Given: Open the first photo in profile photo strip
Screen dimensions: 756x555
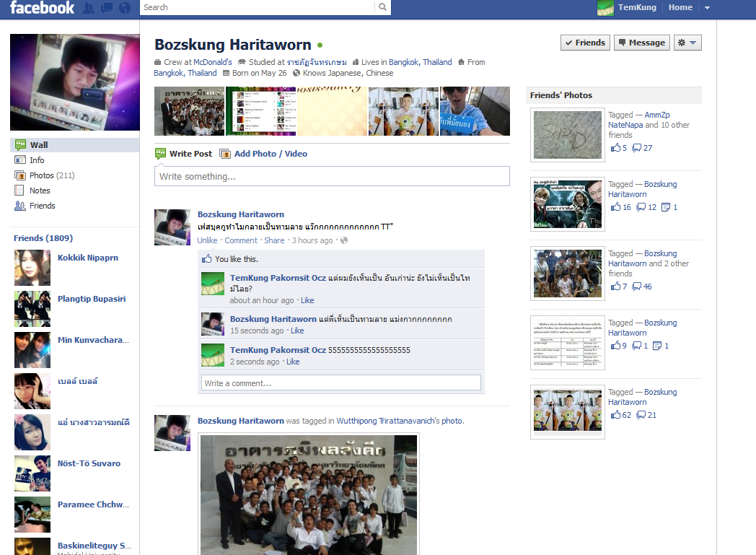Looking at the screenshot, I should [x=190, y=111].
